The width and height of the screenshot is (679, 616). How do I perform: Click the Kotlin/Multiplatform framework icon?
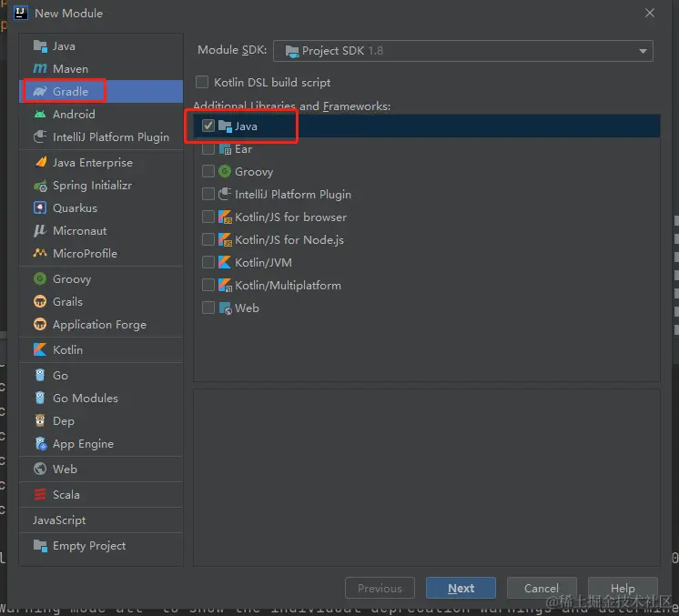(x=225, y=286)
